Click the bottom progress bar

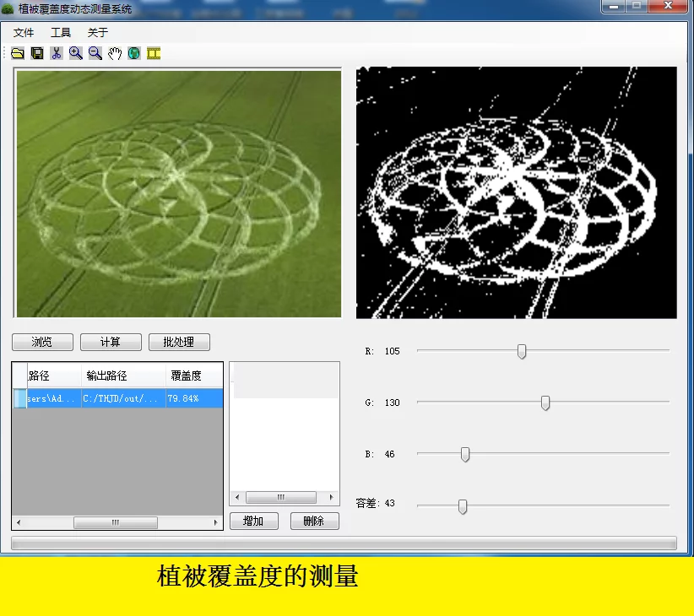pos(344,543)
